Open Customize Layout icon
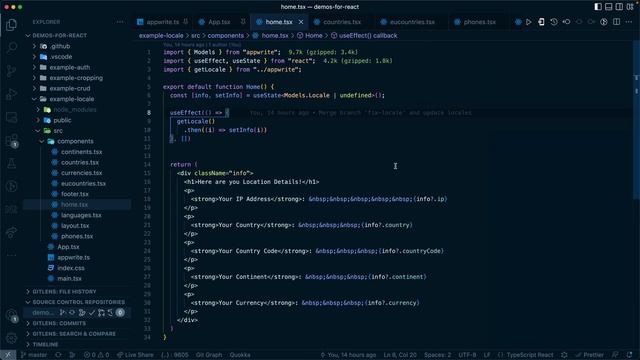640x360 pixels. pos(630,7)
